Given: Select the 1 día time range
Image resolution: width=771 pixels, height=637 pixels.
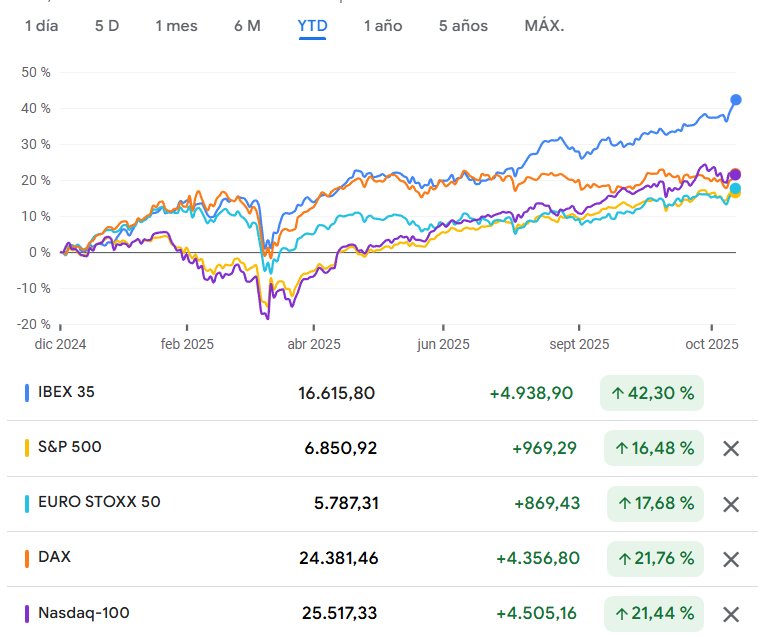Looking at the screenshot, I should coord(42,25).
